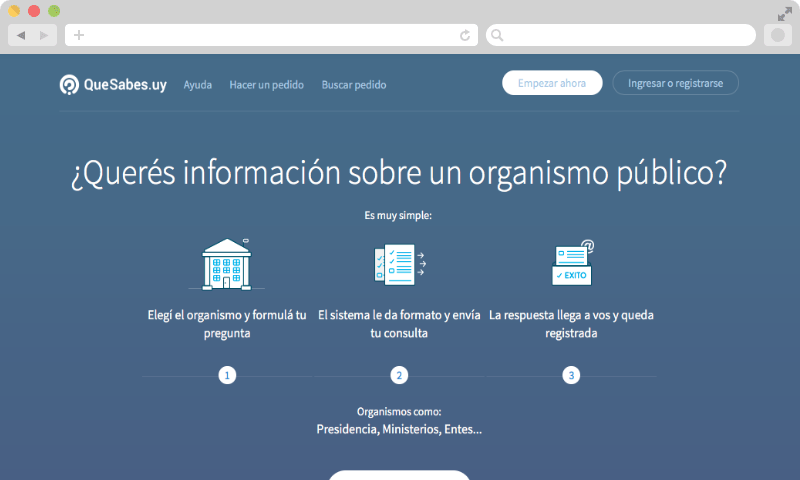Click the government building icon
This screenshot has width=800, height=480.
[227, 263]
